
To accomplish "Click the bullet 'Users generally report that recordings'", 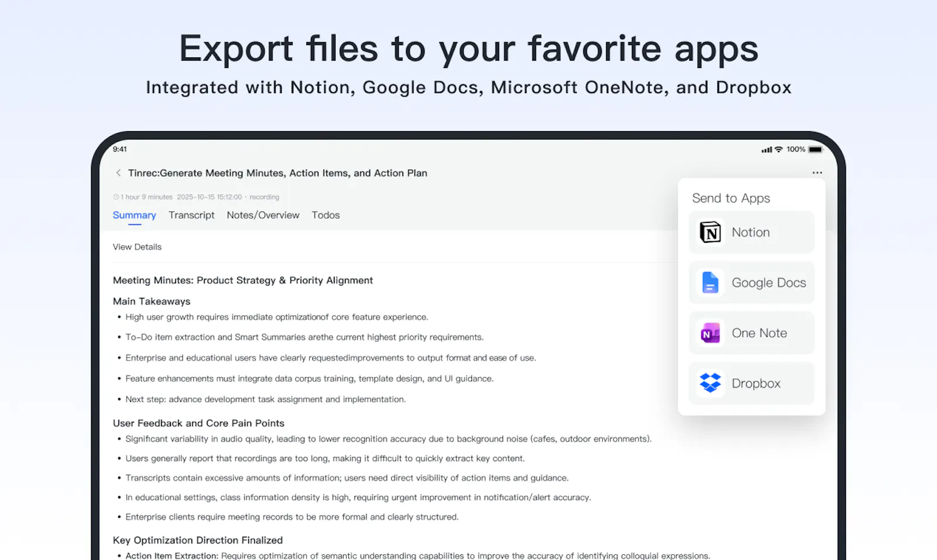I will [325, 458].
